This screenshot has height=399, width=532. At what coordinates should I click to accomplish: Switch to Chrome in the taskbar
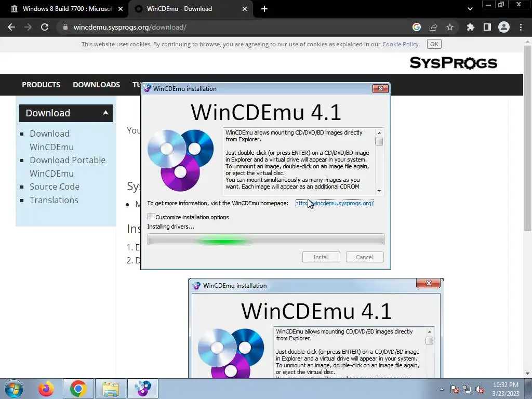coord(78,389)
